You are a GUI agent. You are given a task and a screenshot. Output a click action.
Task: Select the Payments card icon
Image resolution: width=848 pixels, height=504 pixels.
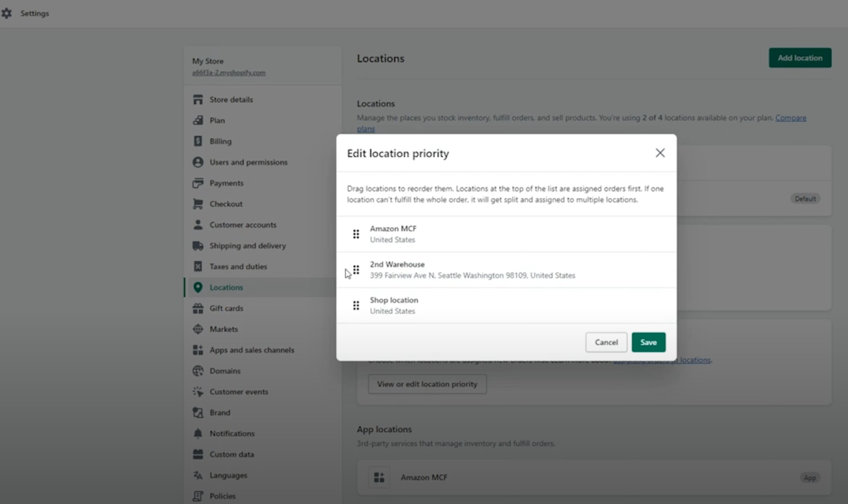198,183
